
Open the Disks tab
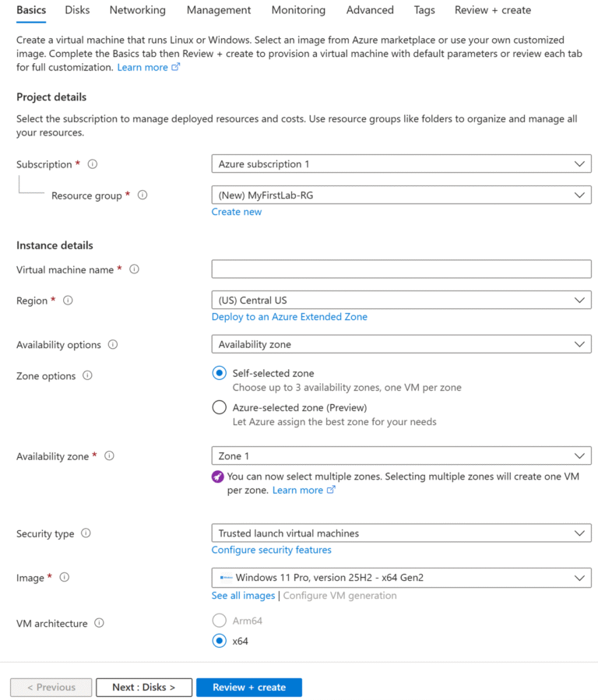tap(77, 10)
